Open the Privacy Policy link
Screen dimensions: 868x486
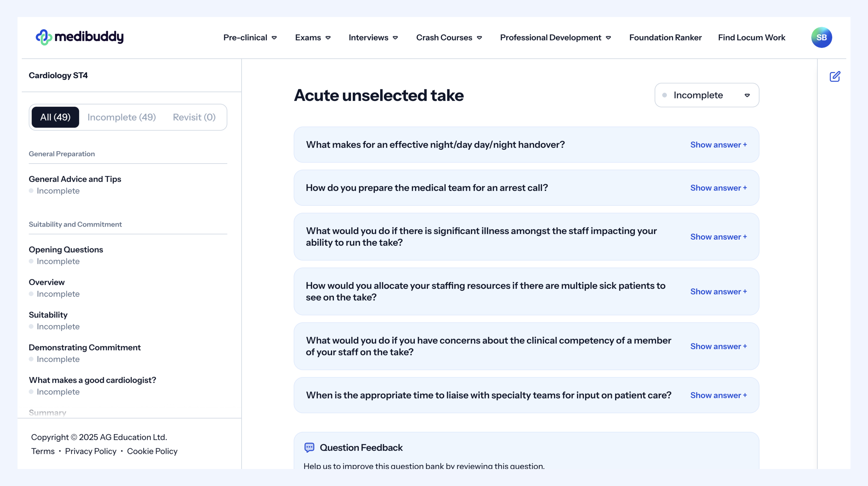pyautogui.click(x=91, y=451)
